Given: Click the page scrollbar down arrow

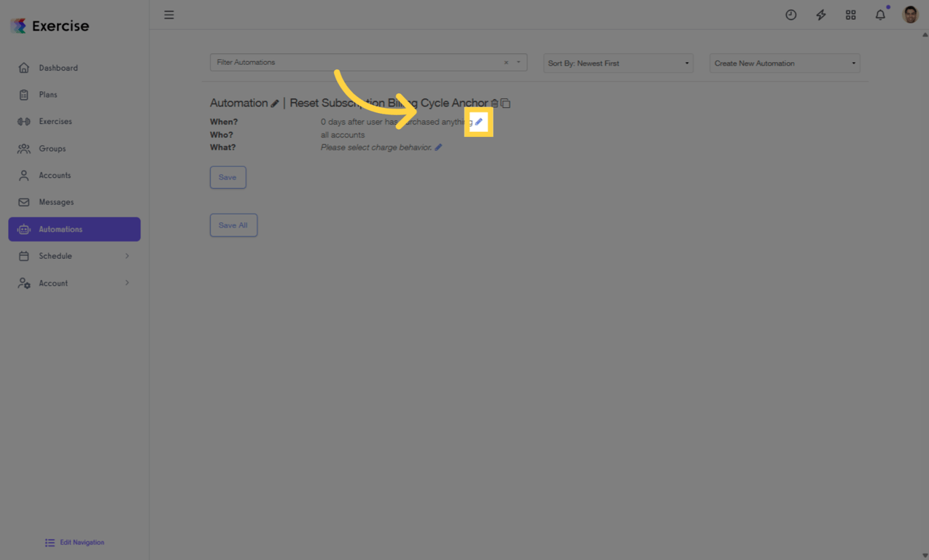Looking at the screenshot, I should point(925,556).
